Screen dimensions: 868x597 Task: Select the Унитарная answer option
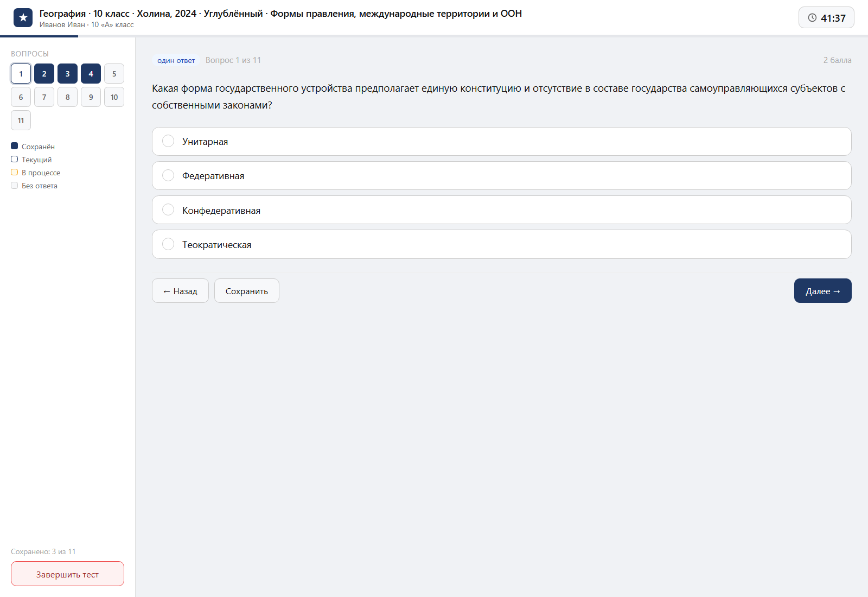coord(501,142)
